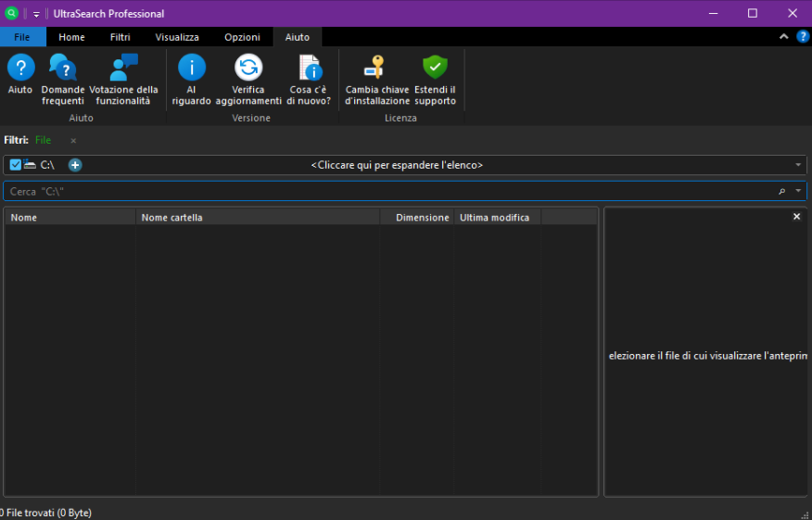Click the C:\ drive icon

point(30,165)
